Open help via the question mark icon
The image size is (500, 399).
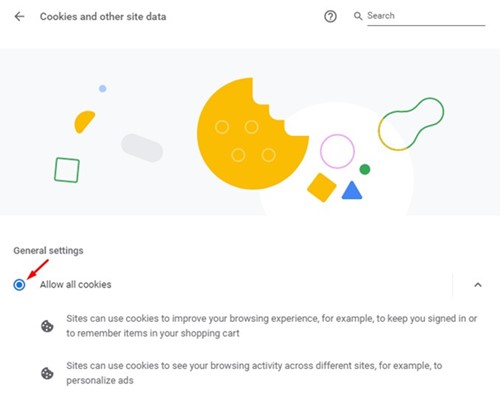click(330, 16)
